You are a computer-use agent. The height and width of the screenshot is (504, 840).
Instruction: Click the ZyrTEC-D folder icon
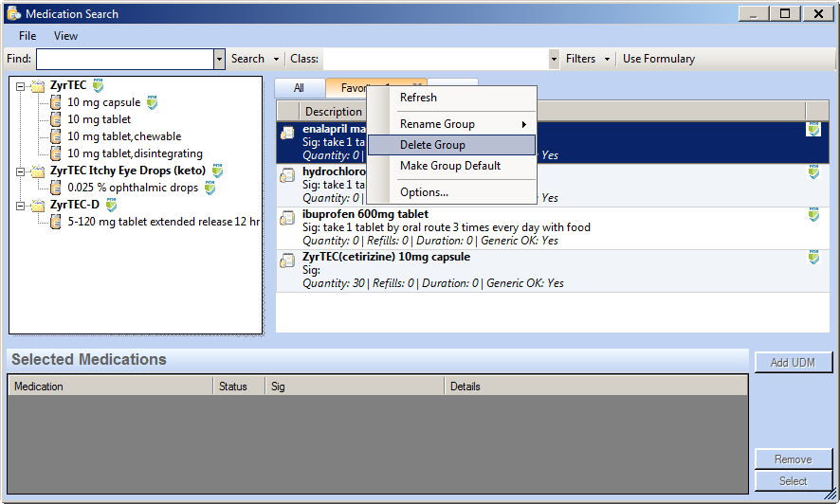click(x=38, y=206)
